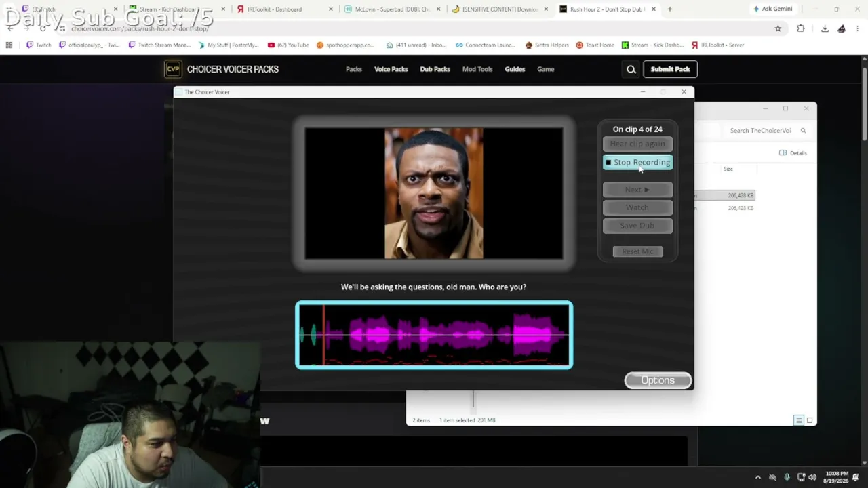Go to the Next clip
This screenshot has height=488, width=868.
637,190
